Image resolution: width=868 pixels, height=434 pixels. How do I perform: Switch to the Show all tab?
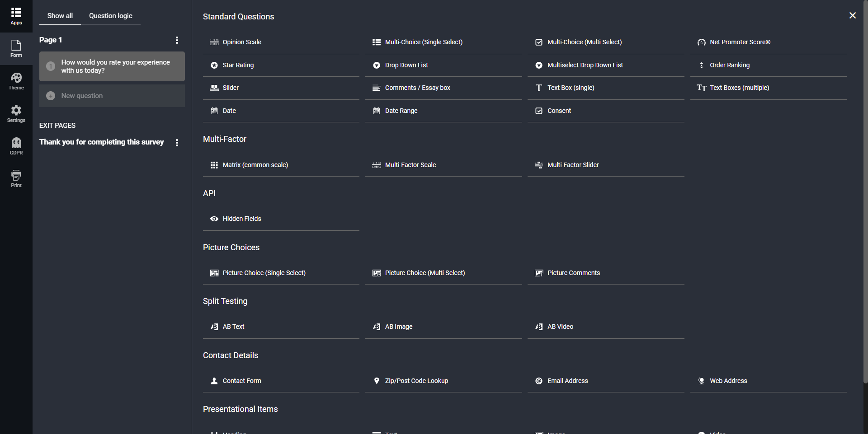tap(60, 16)
